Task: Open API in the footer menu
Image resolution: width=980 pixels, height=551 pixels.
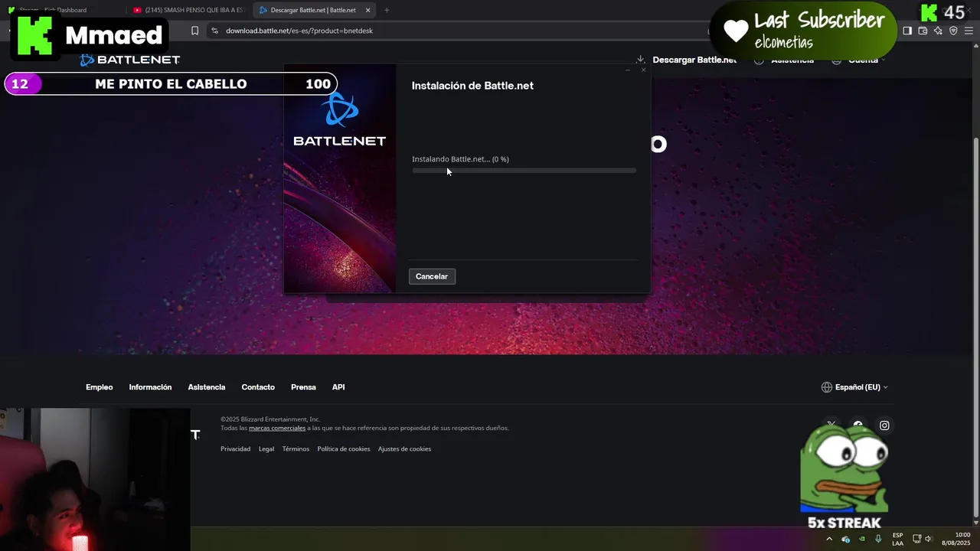Action: coord(338,387)
